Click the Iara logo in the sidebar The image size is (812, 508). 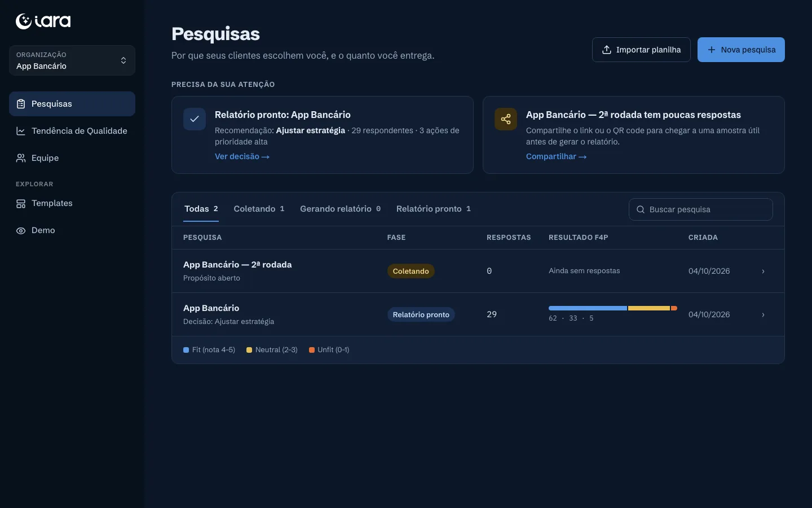click(43, 21)
